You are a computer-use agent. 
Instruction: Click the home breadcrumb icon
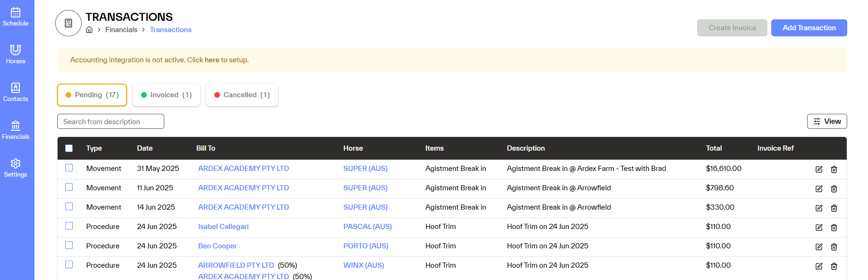pos(89,30)
